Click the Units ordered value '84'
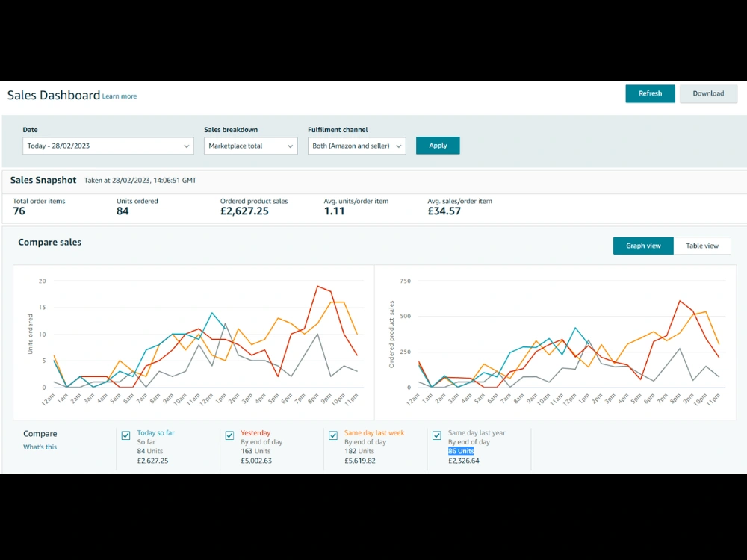The width and height of the screenshot is (747, 560). click(x=123, y=211)
